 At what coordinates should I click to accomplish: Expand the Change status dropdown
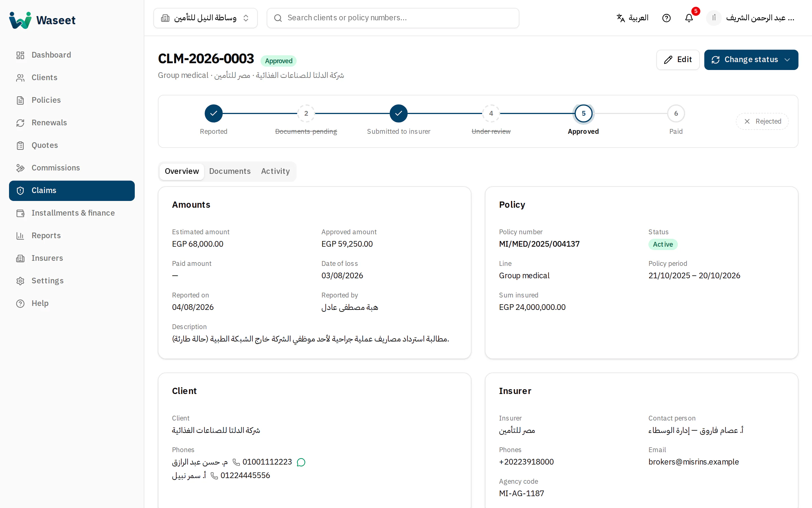[x=751, y=60]
